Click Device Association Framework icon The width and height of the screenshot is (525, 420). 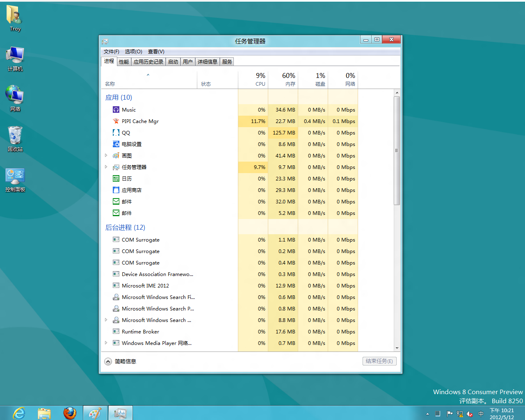(116, 274)
